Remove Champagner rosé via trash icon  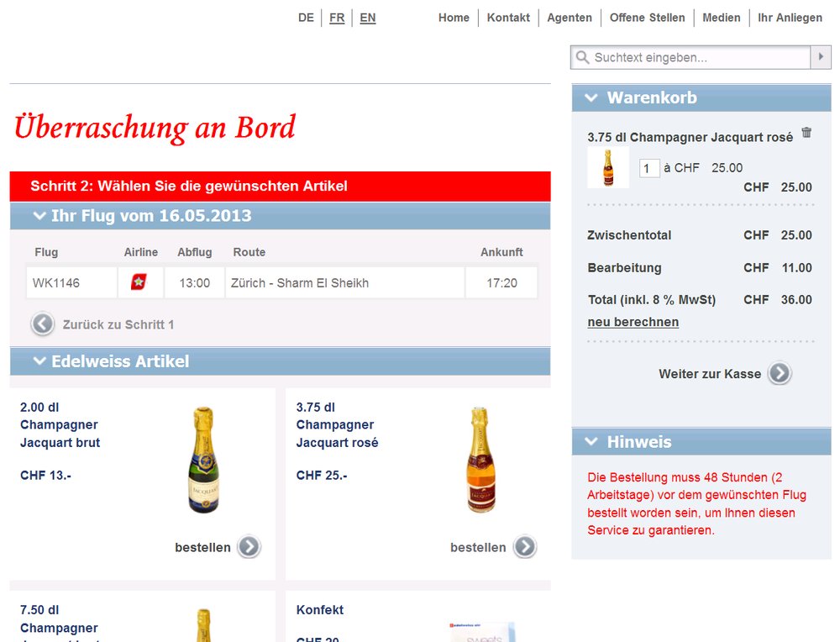(806, 133)
